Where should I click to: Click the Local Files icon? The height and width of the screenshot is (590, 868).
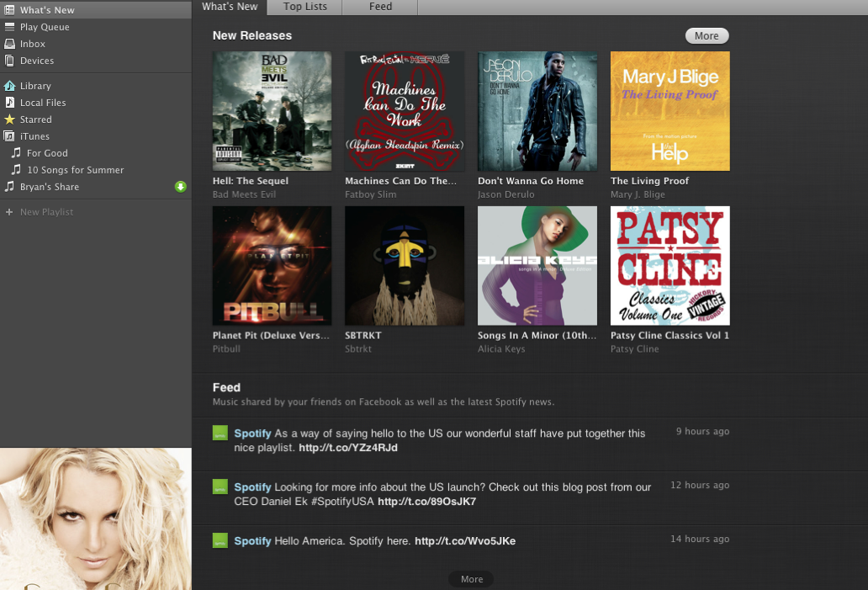tap(9, 102)
